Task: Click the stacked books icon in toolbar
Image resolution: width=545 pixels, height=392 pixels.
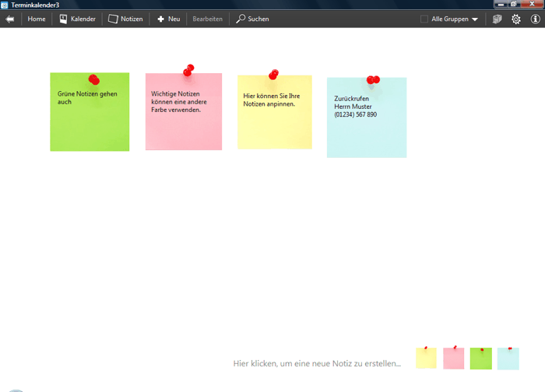Action: click(497, 19)
